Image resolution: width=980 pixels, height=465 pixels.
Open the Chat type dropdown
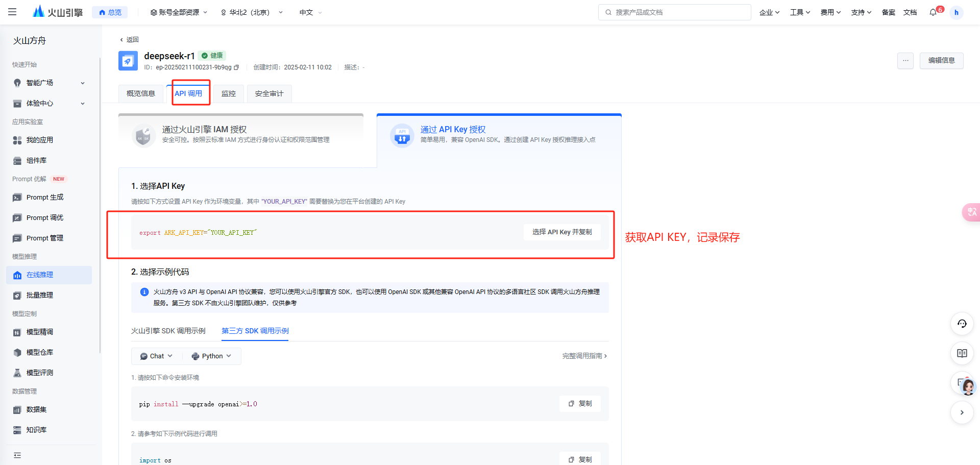click(x=157, y=356)
